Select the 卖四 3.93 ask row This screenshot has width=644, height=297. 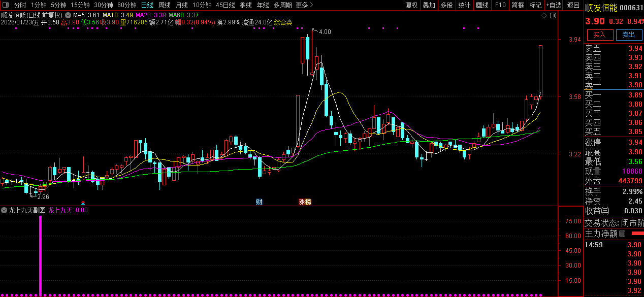(614, 58)
